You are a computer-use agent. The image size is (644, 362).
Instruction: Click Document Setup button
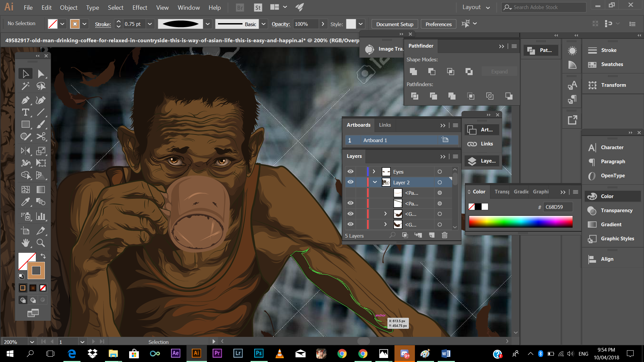[394, 24]
